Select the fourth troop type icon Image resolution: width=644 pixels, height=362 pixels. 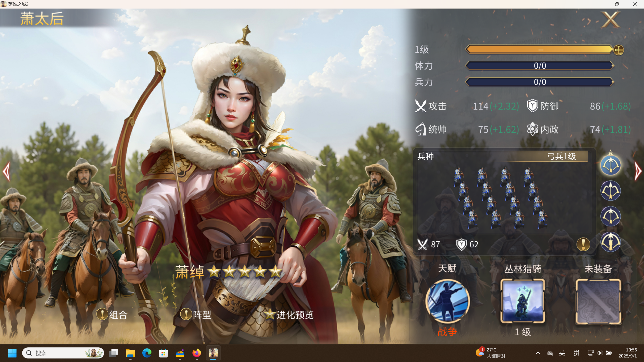click(610, 242)
